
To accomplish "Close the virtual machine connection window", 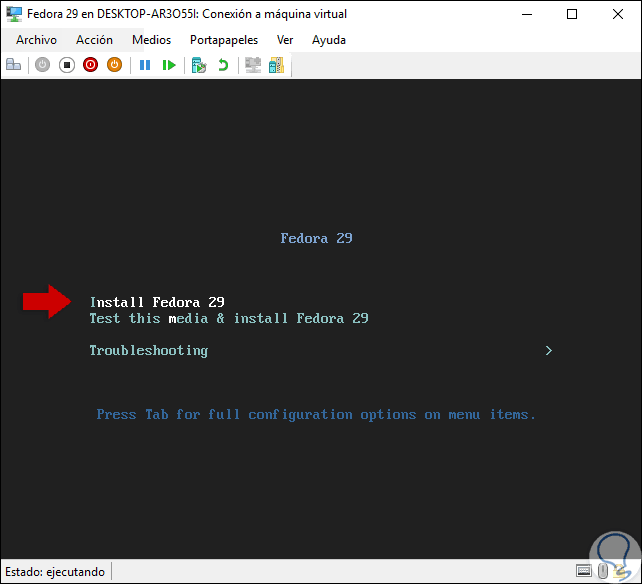I will point(618,14).
